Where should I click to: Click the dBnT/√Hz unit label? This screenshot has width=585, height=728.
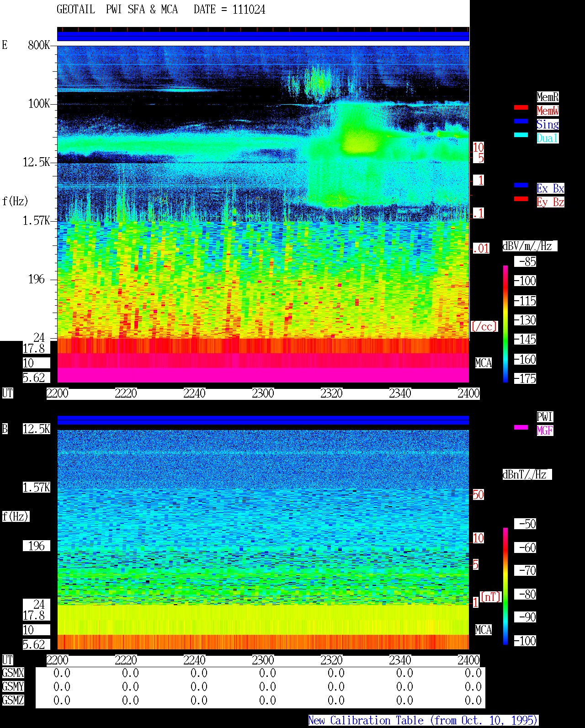click(527, 474)
